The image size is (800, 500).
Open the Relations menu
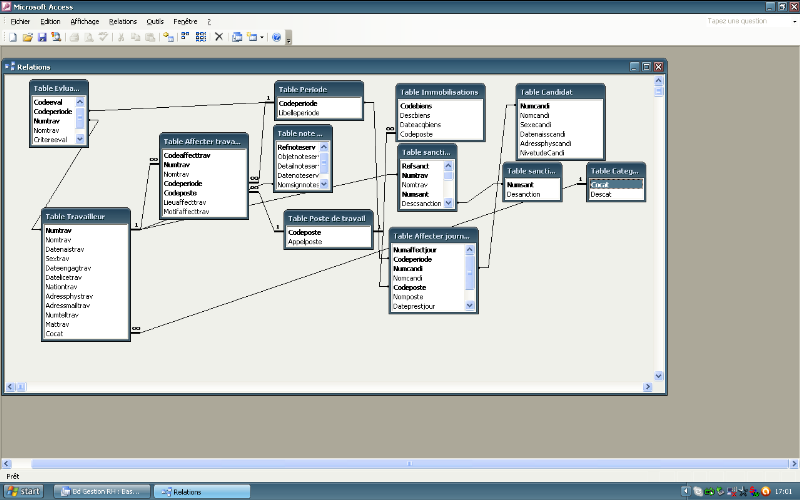tap(123, 20)
